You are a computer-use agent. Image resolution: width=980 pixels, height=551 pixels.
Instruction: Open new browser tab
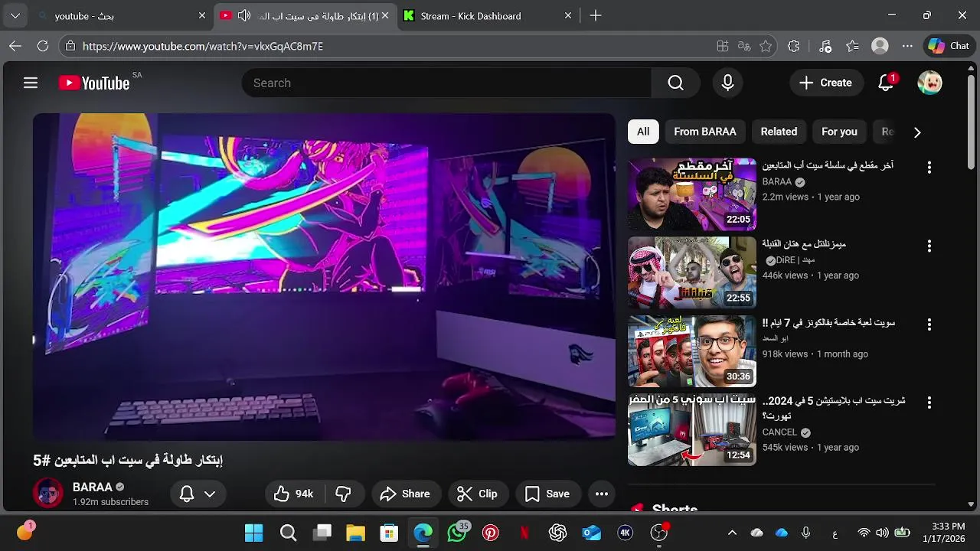point(596,15)
